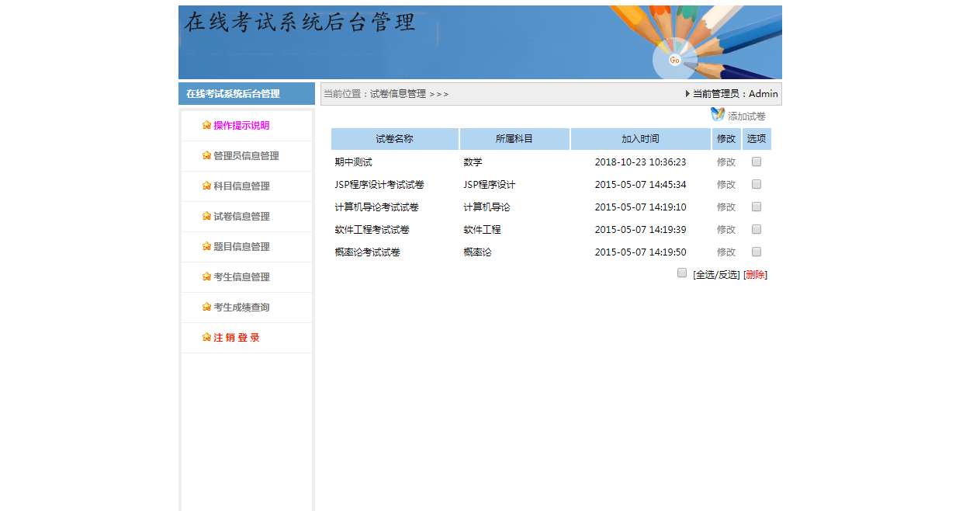This screenshot has width=980, height=511.
Task: Open 试卷信息管理 menu item
Action: [x=241, y=217]
